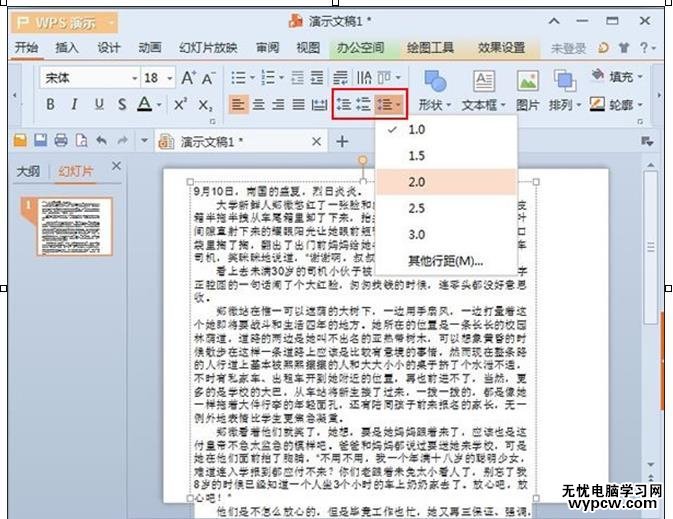This screenshot has width=673, height=519.
Task: Decrease font size with A- icon
Action: [x=209, y=78]
